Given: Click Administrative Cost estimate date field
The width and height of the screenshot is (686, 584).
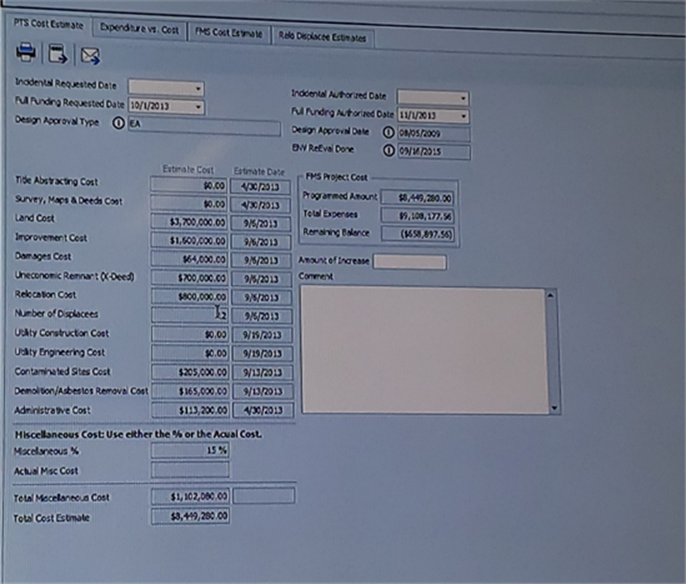Looking at the screenshot, I should point(263,410).
